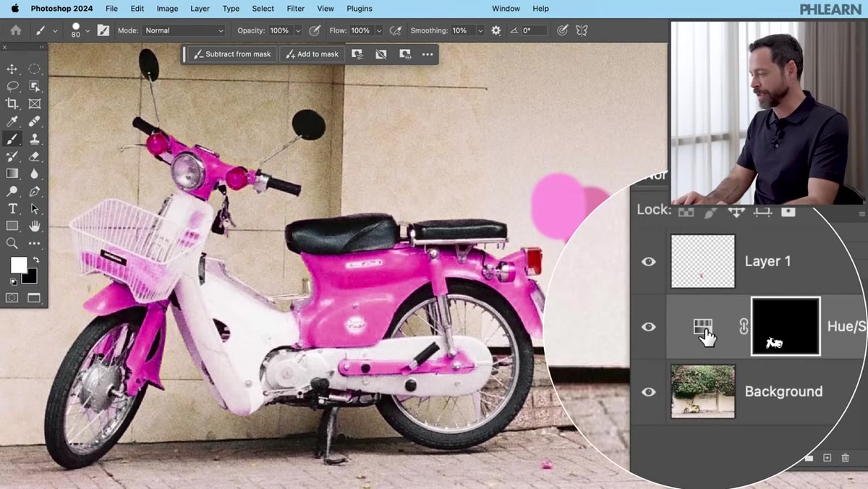
Task: Select the Spot Healing Brush tool
Action: 34,122
